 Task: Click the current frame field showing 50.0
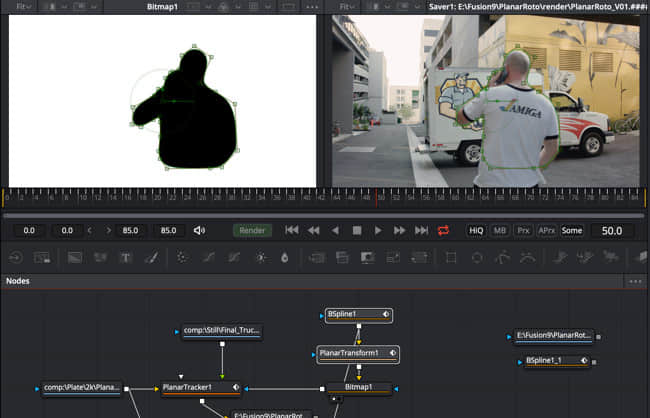pos(613,230)
